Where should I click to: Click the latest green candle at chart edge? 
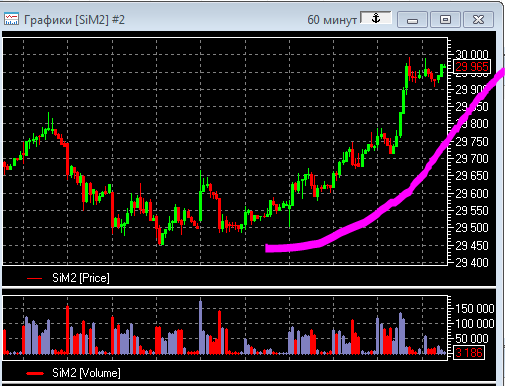pyautogui.click(x=442, y=70)
